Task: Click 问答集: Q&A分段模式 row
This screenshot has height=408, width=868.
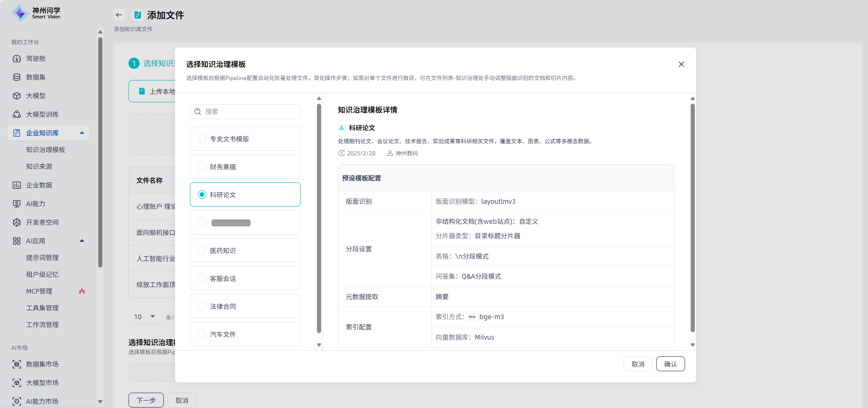Action: click(x=553, y=276)
